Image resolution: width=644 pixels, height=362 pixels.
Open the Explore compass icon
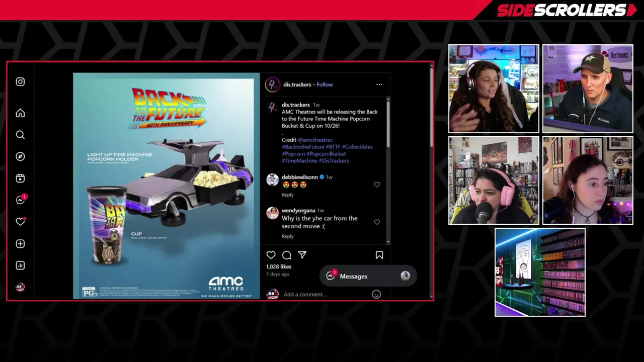point(20,156)
